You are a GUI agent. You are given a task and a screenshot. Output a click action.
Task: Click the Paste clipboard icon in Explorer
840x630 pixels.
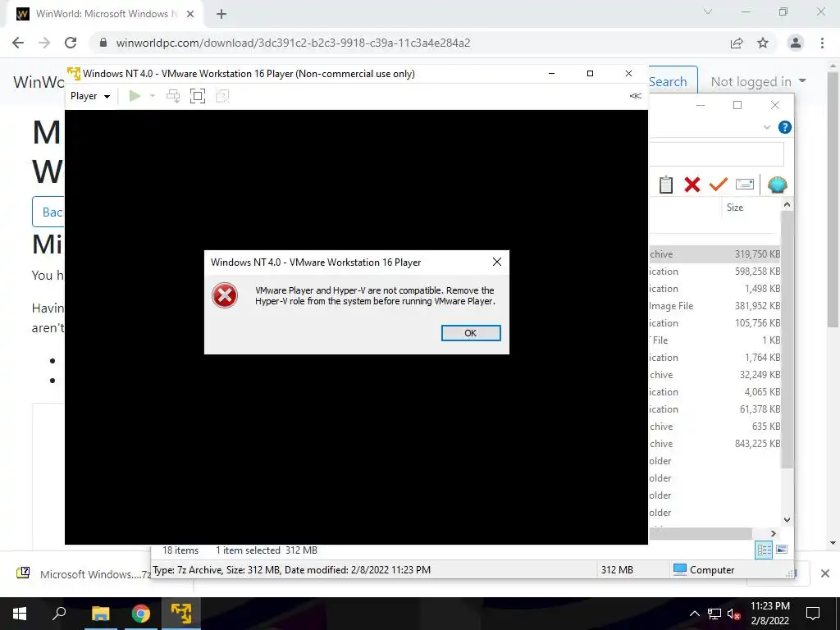665,185
